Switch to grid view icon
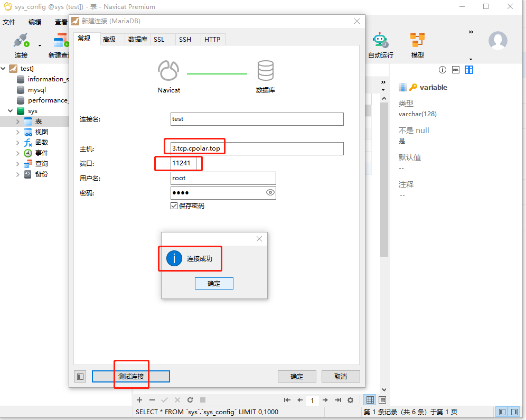The width and height of the screenshot is (526, 420). pos(370,400)
